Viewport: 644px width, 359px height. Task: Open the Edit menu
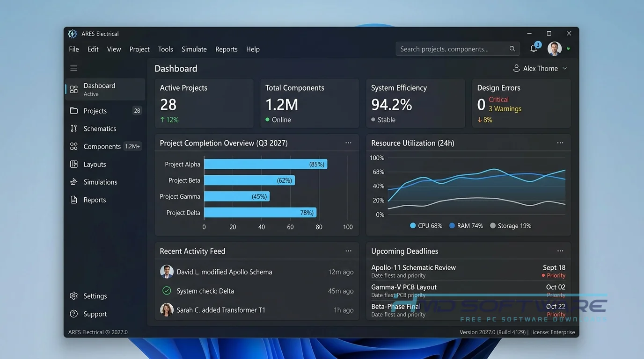pos(93,49)
